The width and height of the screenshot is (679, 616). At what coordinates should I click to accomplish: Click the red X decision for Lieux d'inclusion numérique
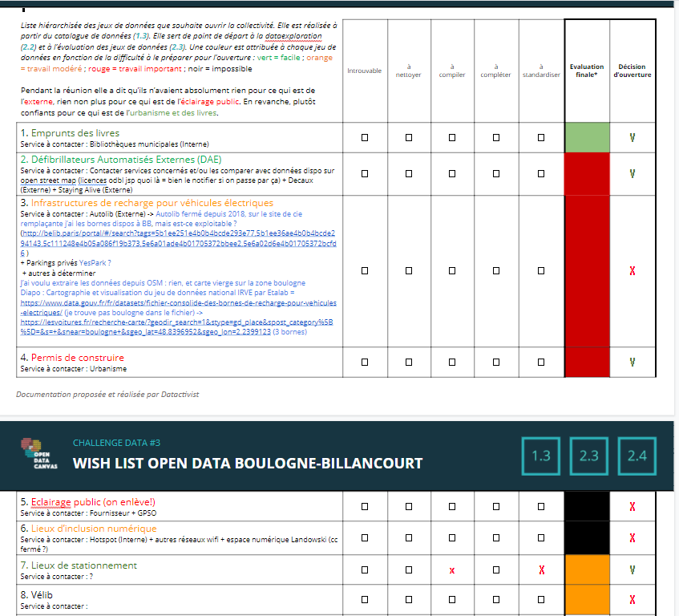tap(633, 537)
